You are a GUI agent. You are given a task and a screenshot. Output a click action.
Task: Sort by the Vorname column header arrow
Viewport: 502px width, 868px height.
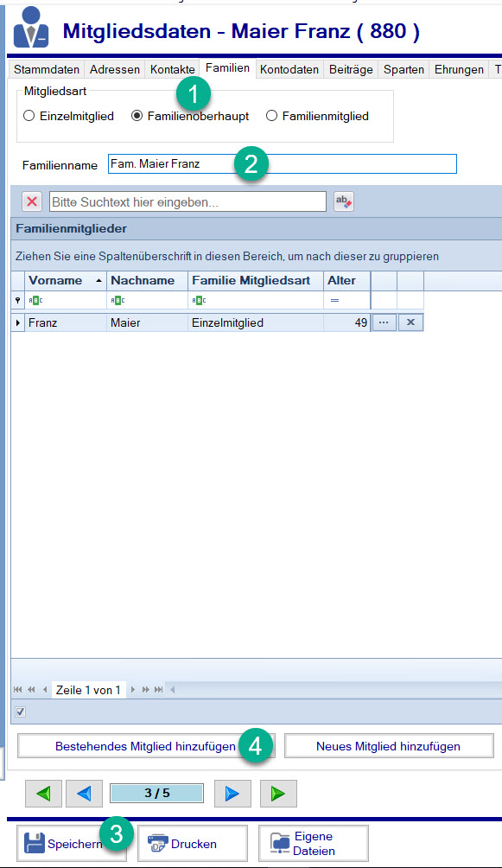98,281
